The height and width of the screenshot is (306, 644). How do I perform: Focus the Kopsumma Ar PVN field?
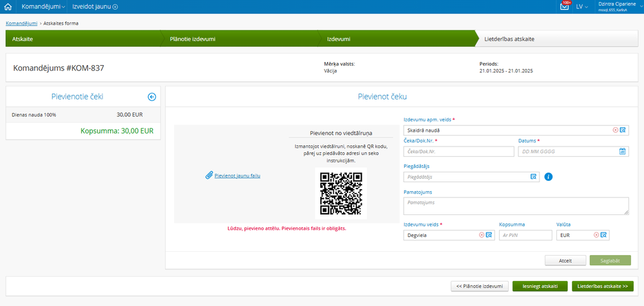coord(525,235)
